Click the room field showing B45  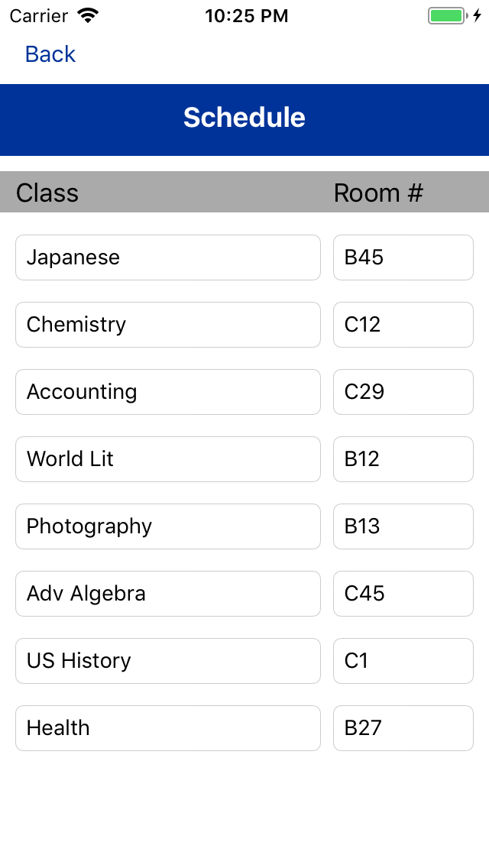[x=403, y=257]
